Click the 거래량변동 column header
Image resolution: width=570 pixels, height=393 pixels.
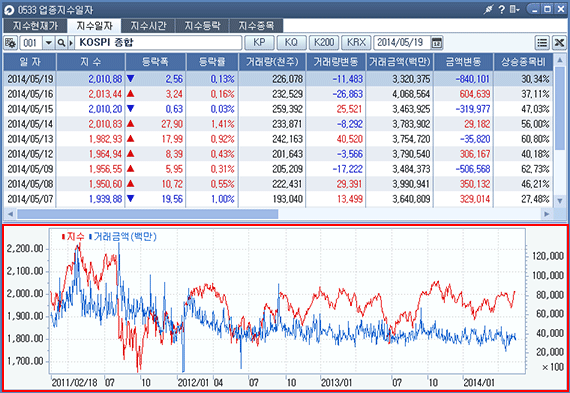click(x=336, y=62)
